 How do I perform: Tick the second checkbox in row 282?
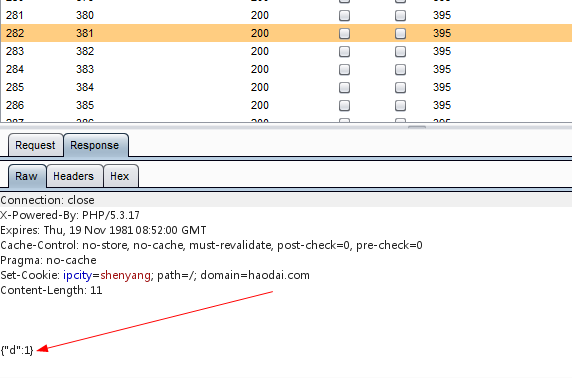pyautogui.click(x=400, y=33)
